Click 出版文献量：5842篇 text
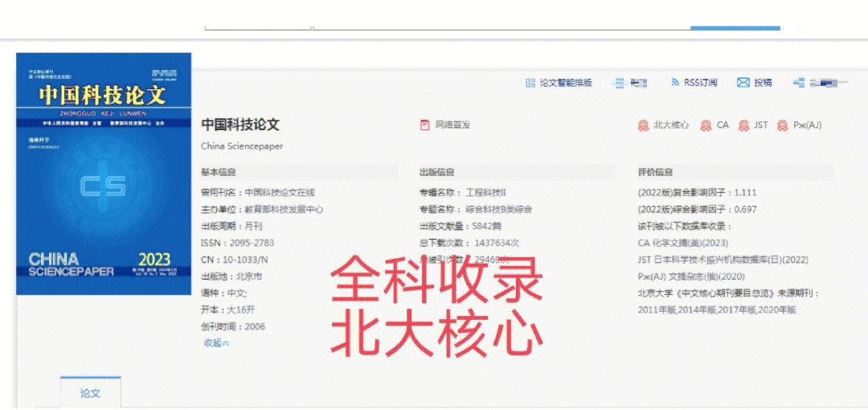Screen dimensions: 868x410 click(460, 226)
